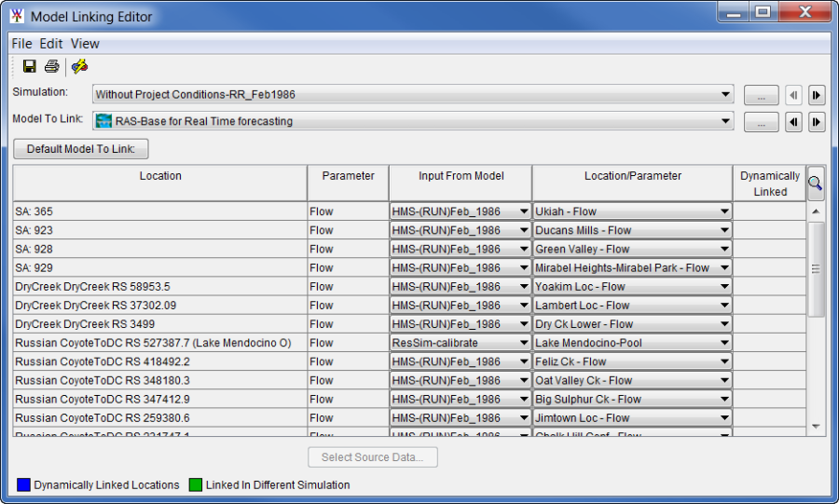Click the magnifying glass search icon
Viewport: 839px width, 504px height.
(x=816, y=184)
